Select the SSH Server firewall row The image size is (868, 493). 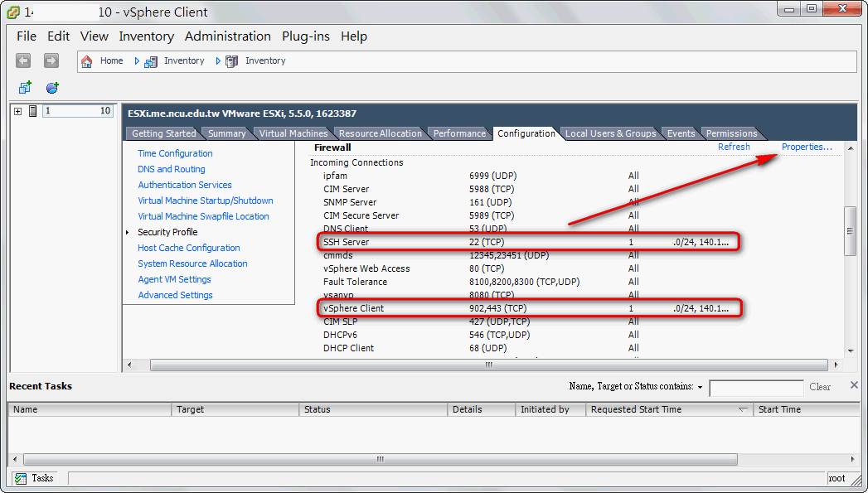coord(529,242)
